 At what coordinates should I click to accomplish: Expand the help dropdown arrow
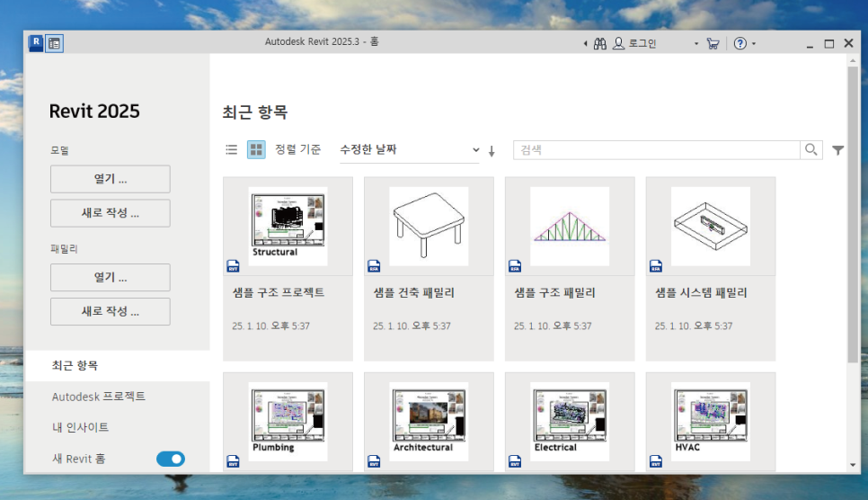point(753,44)
